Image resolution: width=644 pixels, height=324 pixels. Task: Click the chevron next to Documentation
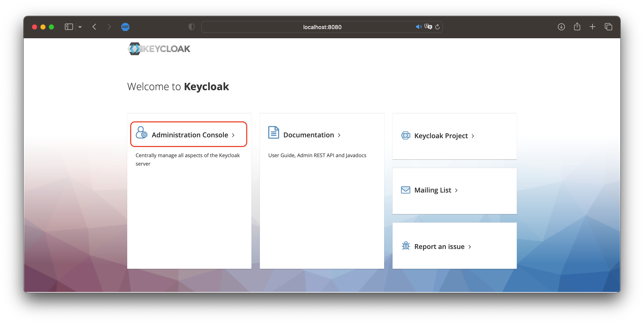(339, 135)
